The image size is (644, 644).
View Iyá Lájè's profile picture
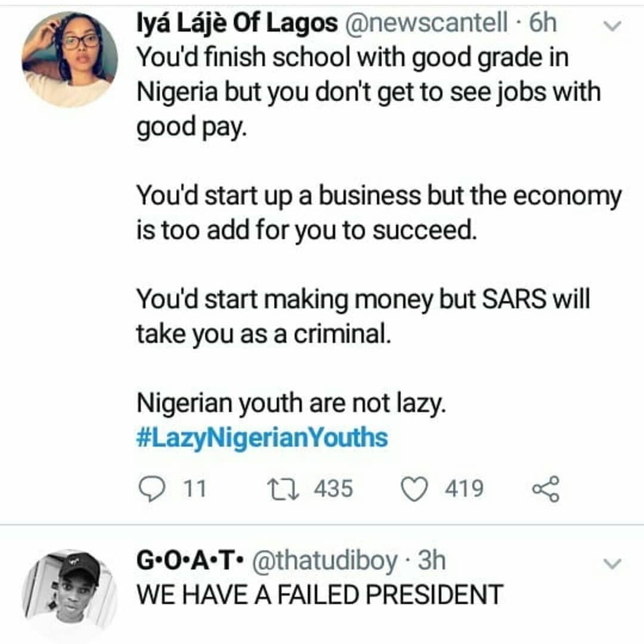(x=70, y=60)
